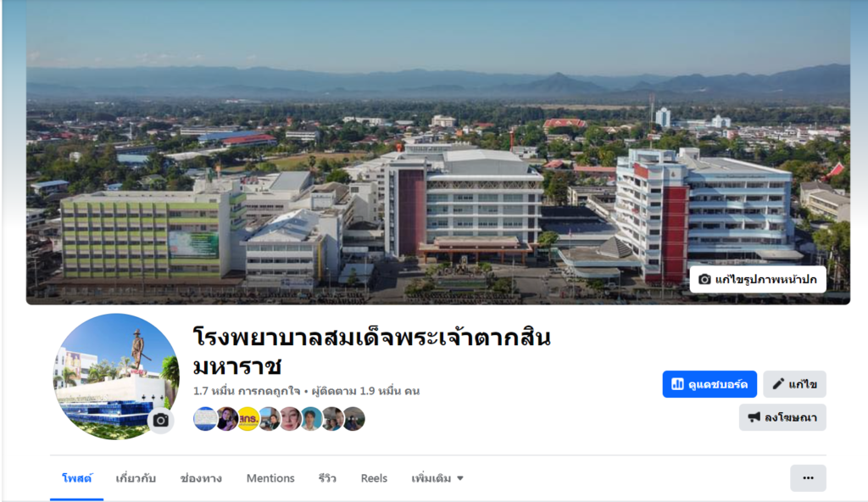The height and width of the screenshot is (502, 868).
Task: Open the hospital aerial cover photo
Action: point(438,153)
